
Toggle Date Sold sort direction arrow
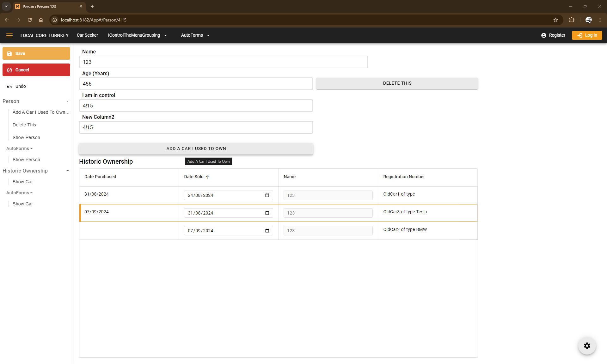[207, 177]
